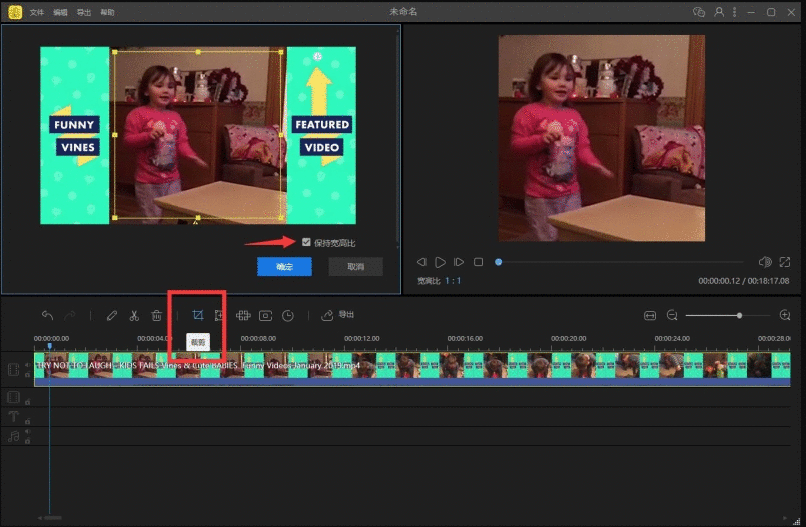Toggle the preview volume speaker
Viewport: 806px width, 527px height.
point(765,262)
